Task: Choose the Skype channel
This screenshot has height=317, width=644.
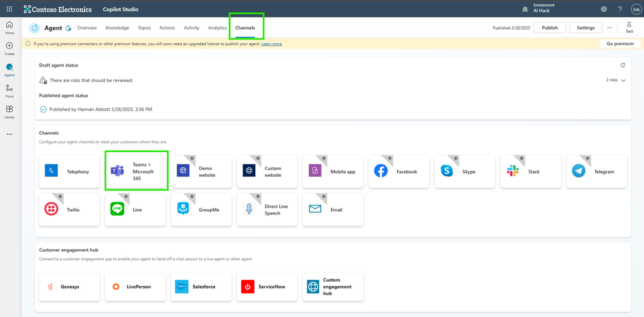Action: pos(465,172)
